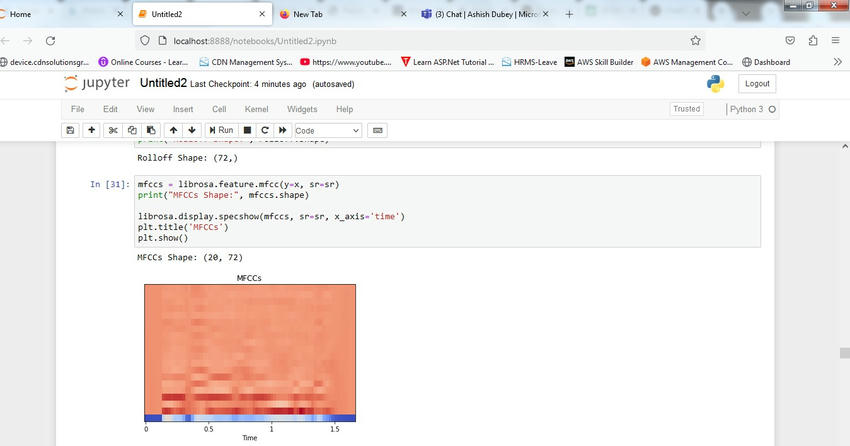
Task: Select the Rolloff Shape output text
Action: click(x=187, y=158)
